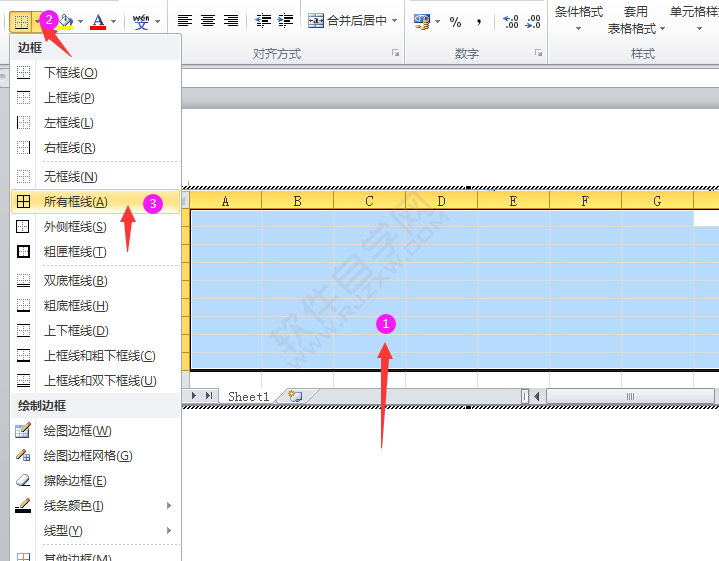Click next sheet navigation arrow
Image resolution: width=719 pixels, height=561 pixels.
coord(194,395)
